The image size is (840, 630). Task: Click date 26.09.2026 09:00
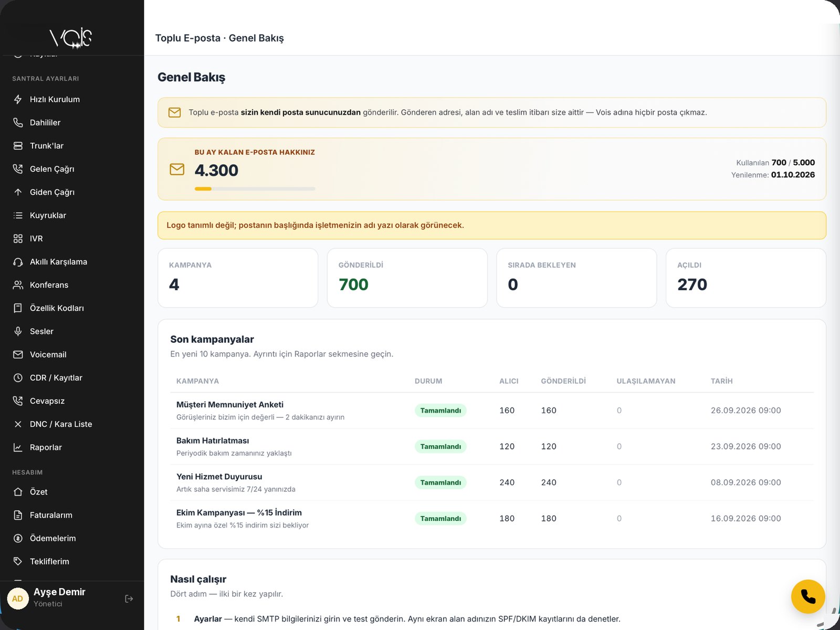tap(746, 411)
